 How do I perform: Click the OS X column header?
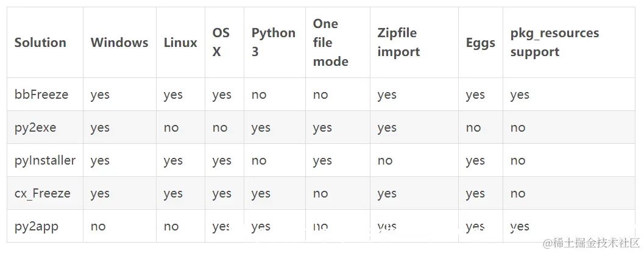(221, 43)
